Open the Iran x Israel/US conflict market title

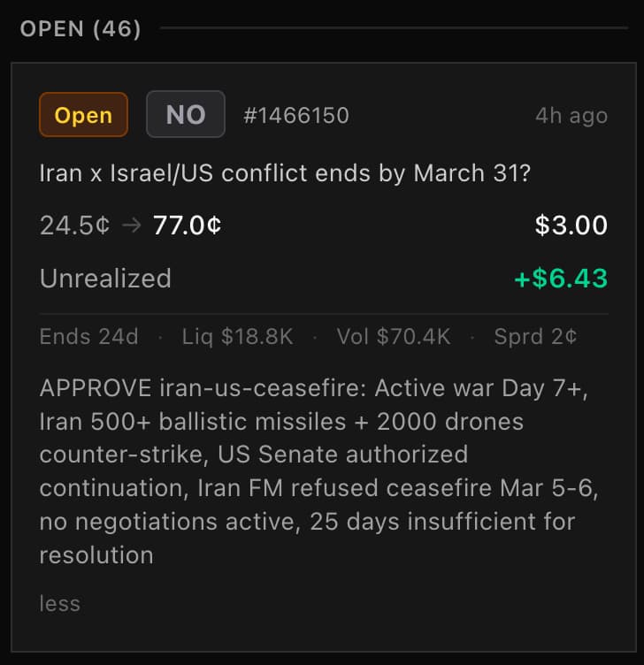coord(285,172)
